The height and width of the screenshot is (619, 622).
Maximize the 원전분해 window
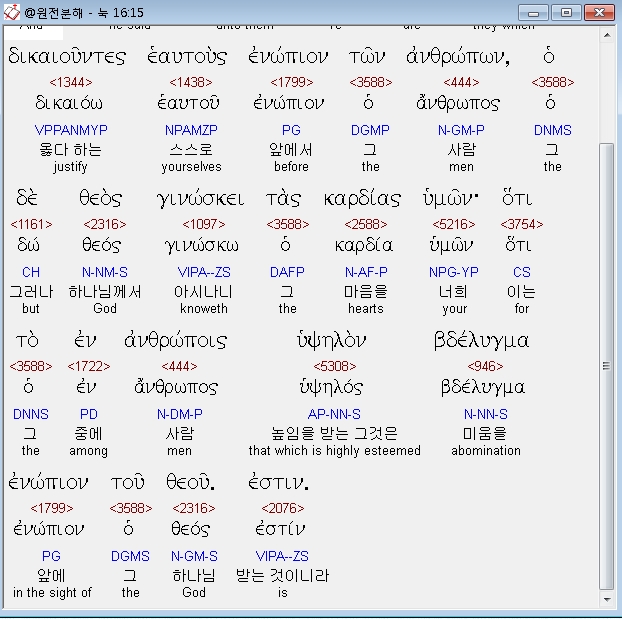(566, 13)
